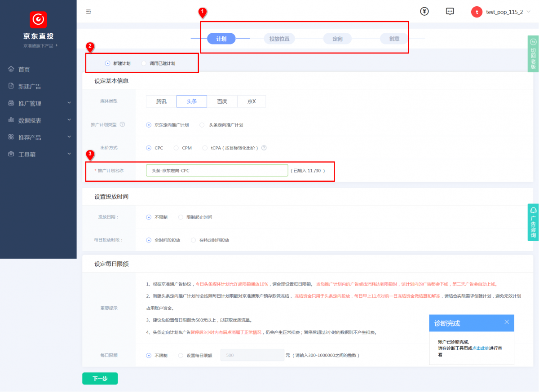Click 广告咨询 side button
This screenshot has height=392, width=539.
pos(533,222)
